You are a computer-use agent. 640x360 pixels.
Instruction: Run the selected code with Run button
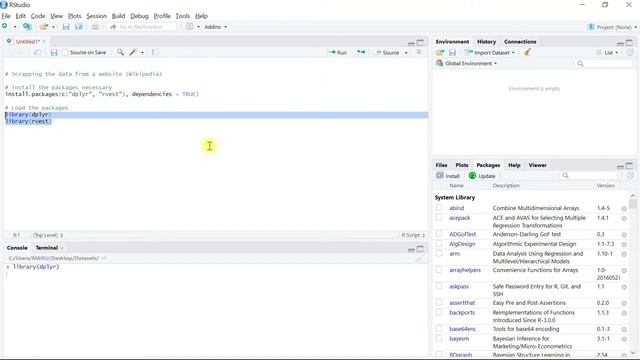click(338, 52)
